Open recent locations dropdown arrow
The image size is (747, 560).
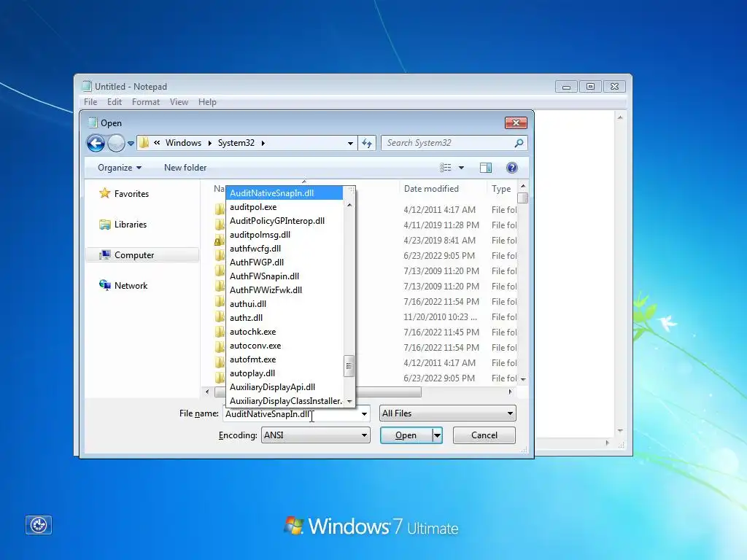point(131,144)
